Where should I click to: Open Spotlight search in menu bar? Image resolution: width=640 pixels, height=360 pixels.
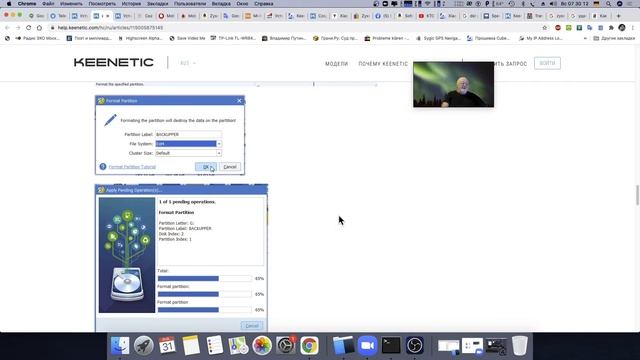(608, 4)
